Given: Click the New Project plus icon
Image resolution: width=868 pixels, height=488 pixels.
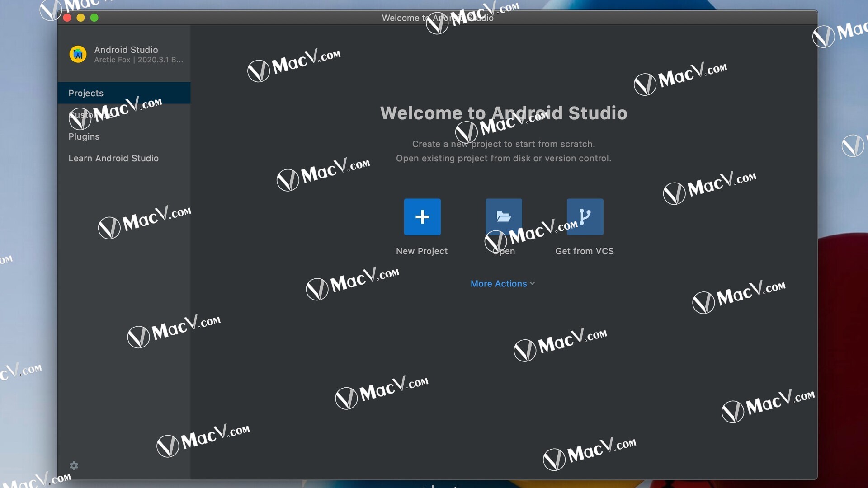Looking at the screenshot, I should point(422,217).
